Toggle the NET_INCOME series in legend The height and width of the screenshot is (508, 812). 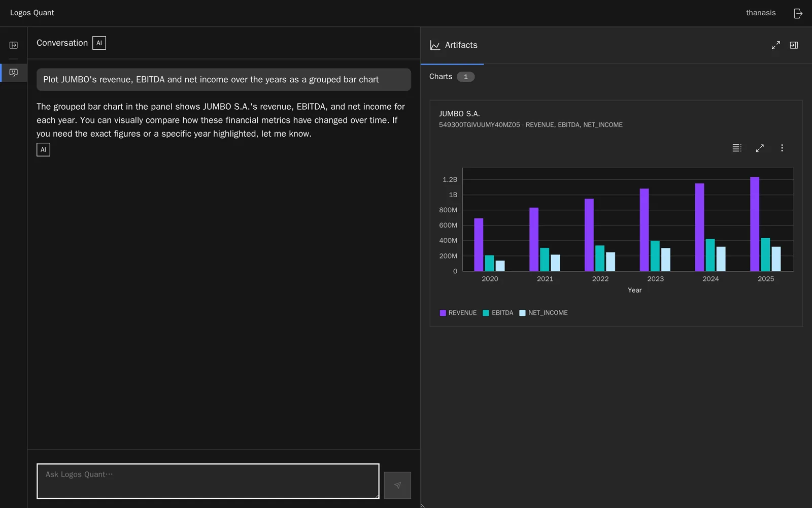pyautogui.click(x=544, y=313)
